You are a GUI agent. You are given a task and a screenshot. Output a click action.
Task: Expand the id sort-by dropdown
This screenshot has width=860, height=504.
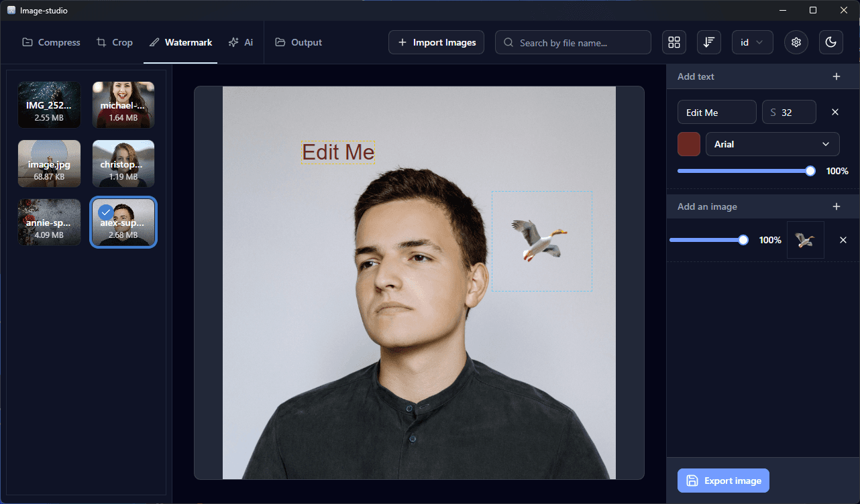point(752,42)
